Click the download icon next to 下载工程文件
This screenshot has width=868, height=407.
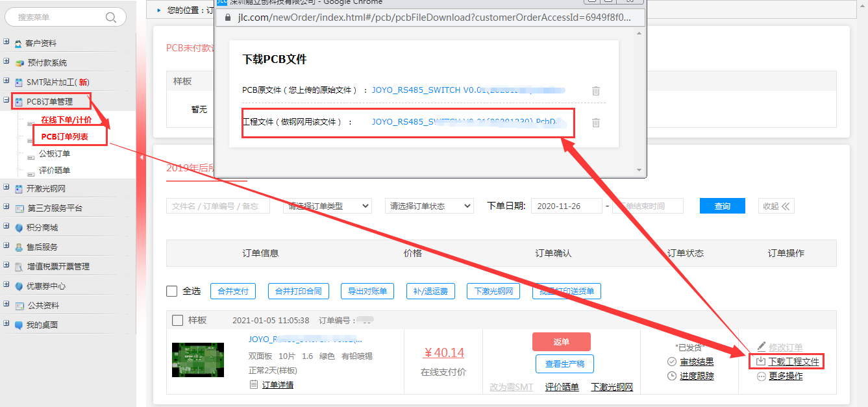[761, 361]
